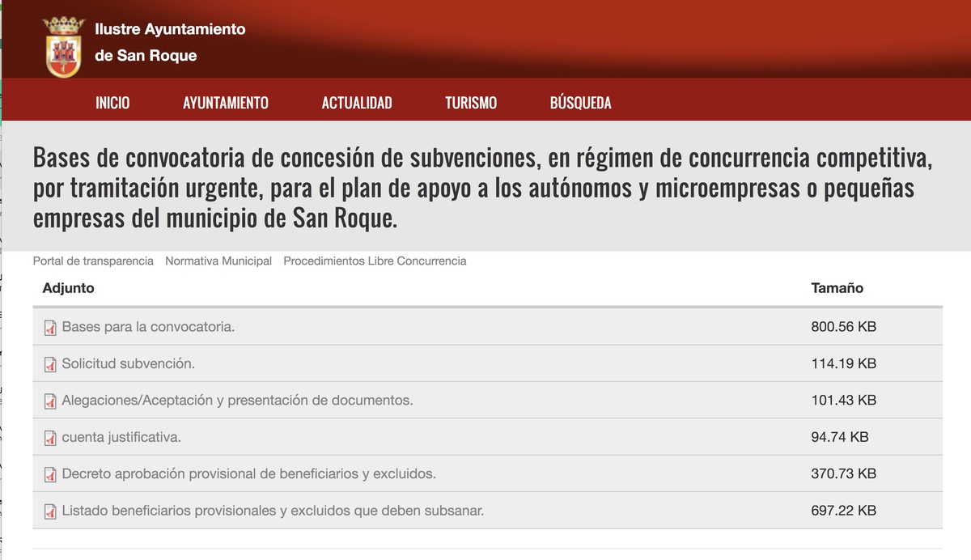Screen dimensions: 971x560
Task: Click PDF icon beside Decreto aprobación provisional
Action: [x=50, y=474]
